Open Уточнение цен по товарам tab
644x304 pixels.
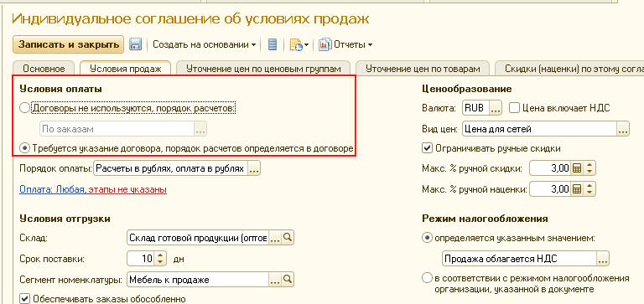(x=423, y=69)
